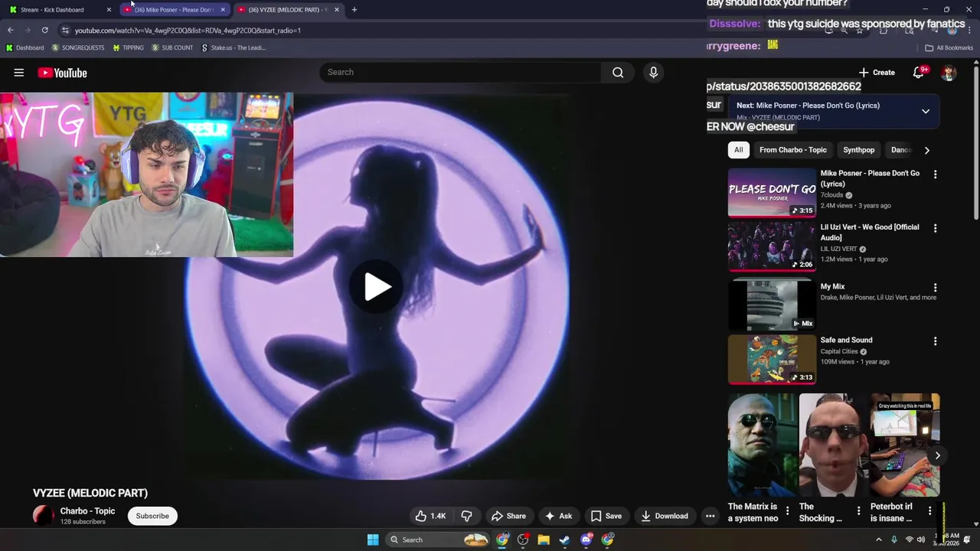The image size is (980, 551).
Task: Open File Explorer from taskbar
Action: (544, 540)
